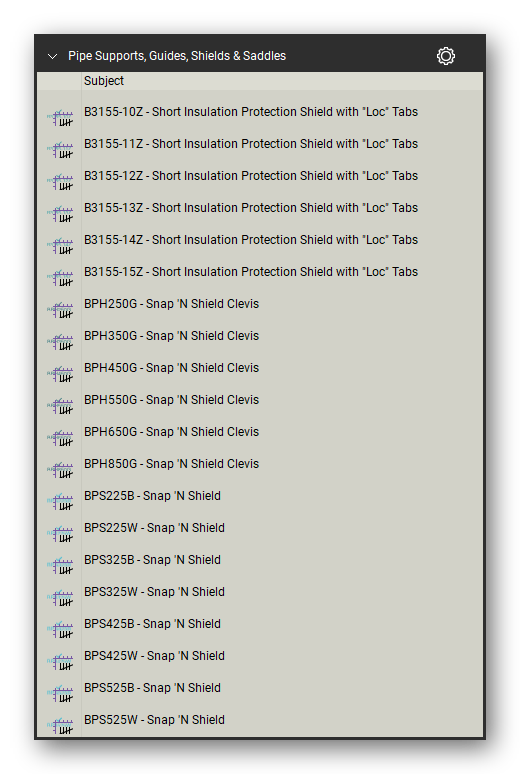The image size is (520, 774).
Task: Open the panel settings gear
Action: pyautogui.click(x=445, y=56)
